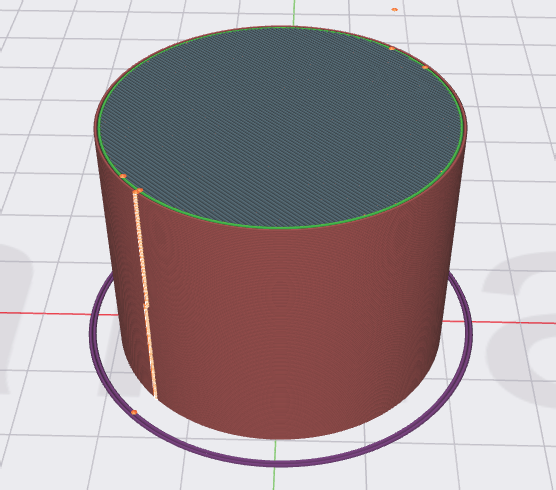Click the floating orange dot above the cylinder

[394, 10]
